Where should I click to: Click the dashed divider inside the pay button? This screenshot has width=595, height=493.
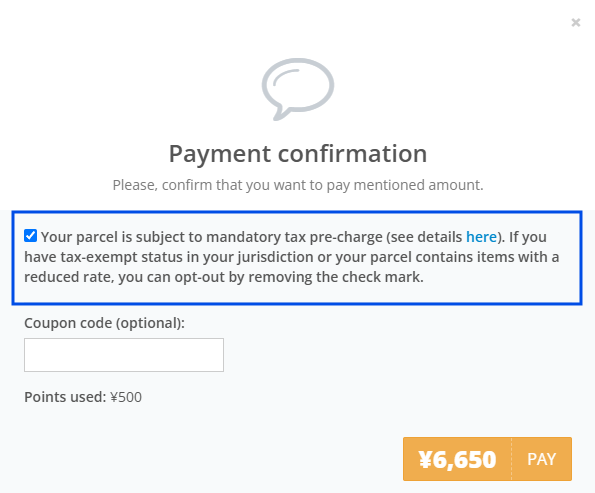pyautogui.click(x=512, y=459)
